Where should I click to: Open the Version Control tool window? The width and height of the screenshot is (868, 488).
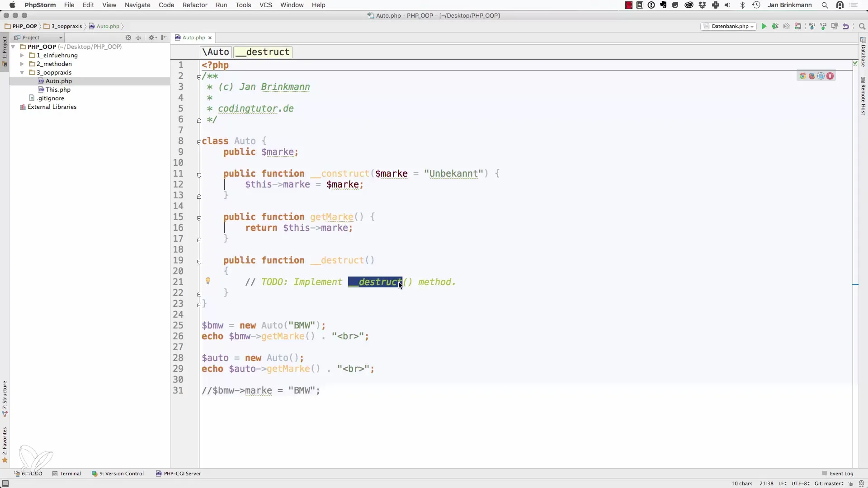pos(118,474)
